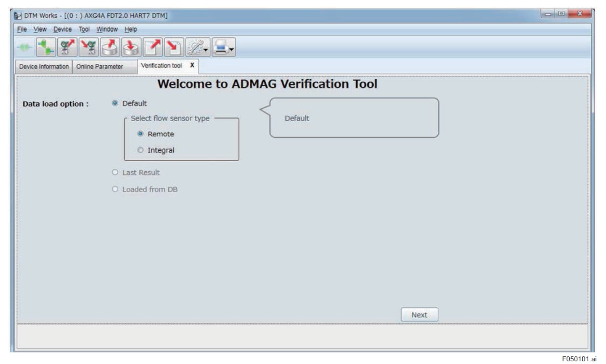Click the Default text in the callout bubble
This screenshot has width=606, height=364.
(297, 119)
